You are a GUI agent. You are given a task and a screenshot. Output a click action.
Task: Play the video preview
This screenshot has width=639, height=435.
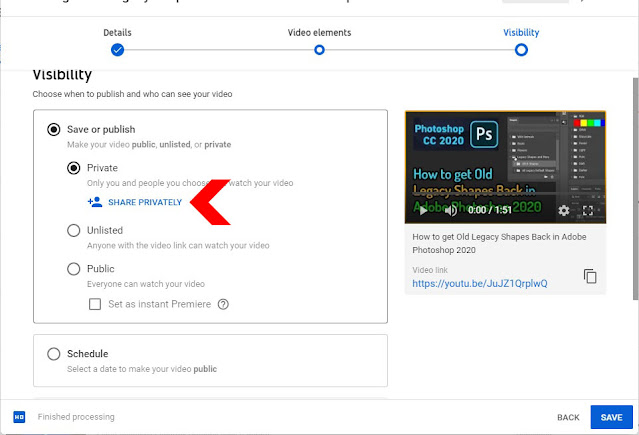click(x=423, y=210)
